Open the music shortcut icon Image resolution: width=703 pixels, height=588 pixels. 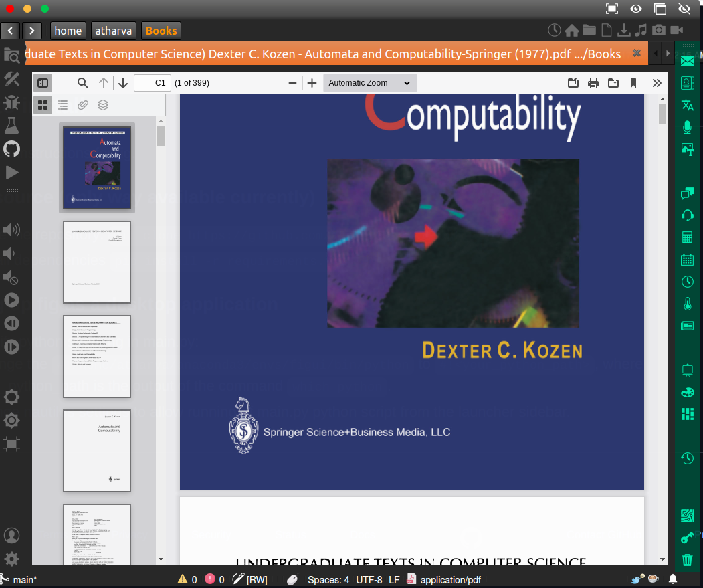[641, 30]
